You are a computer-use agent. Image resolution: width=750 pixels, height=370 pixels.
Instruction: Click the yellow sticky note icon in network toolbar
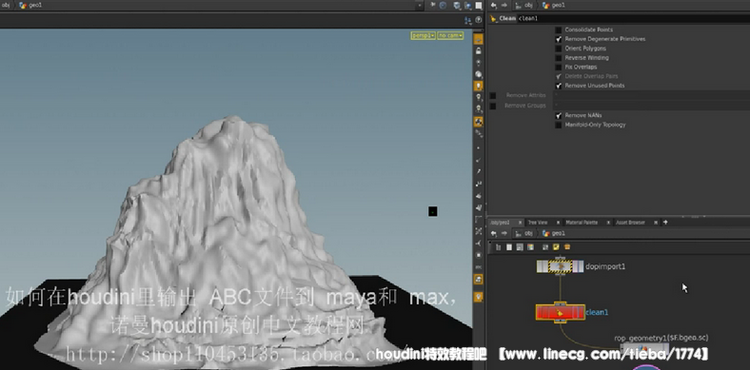pyautogui.click(x=556, y=247)
